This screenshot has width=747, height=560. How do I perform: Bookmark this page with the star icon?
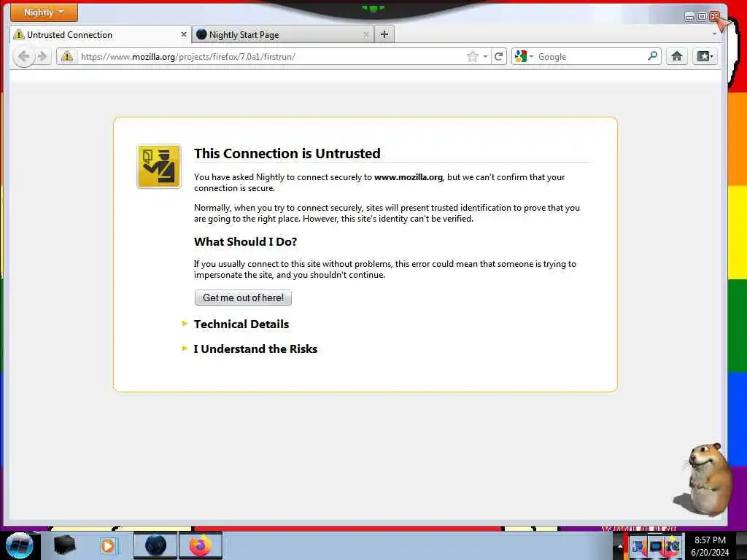[x=472, y=57]
